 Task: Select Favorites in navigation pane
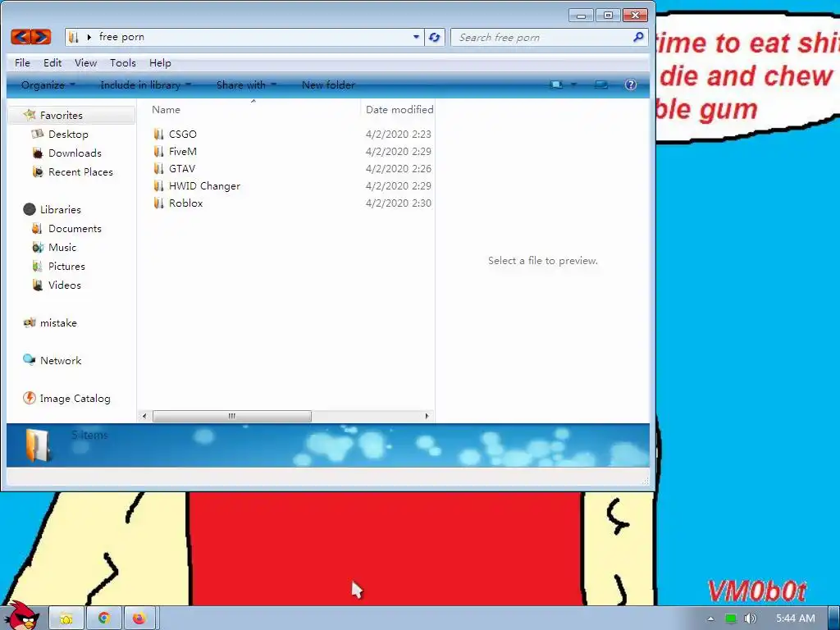[x=61, y=115]
